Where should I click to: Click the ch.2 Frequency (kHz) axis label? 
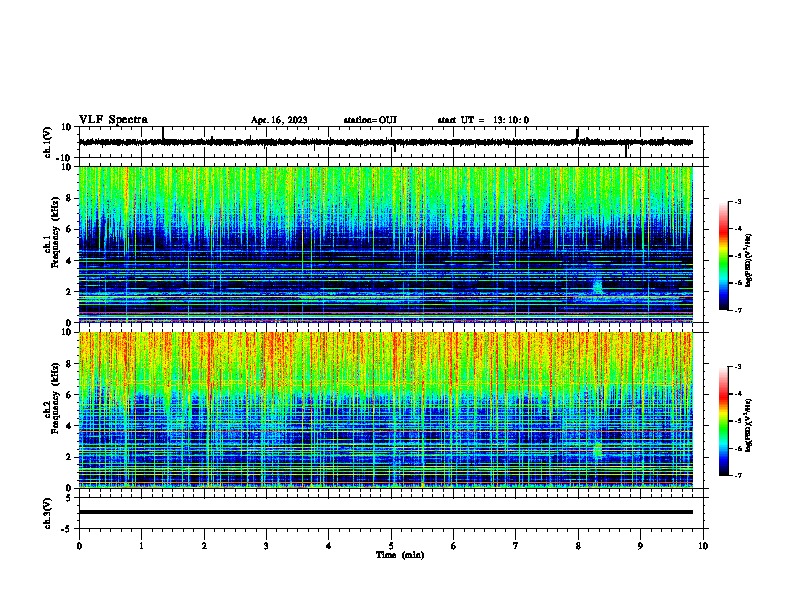click(x=52, y=397)
